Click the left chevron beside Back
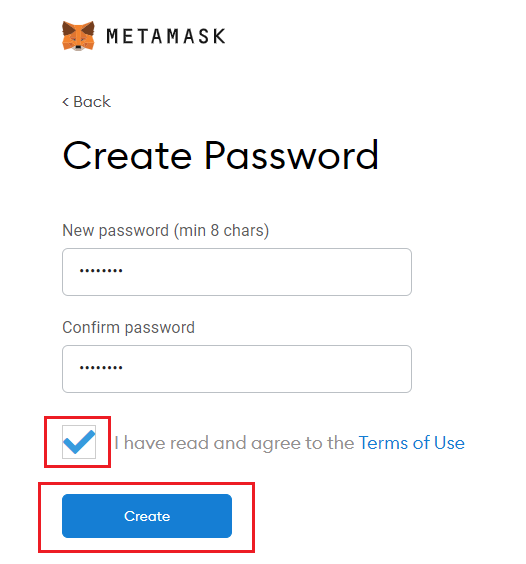Viewport: 526px width, 564px height. coord(65,102)
